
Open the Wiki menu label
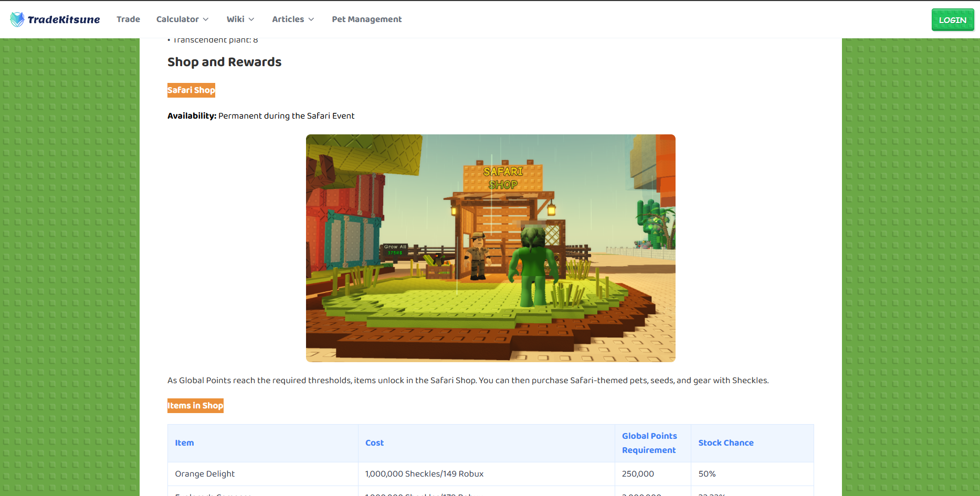236,19
